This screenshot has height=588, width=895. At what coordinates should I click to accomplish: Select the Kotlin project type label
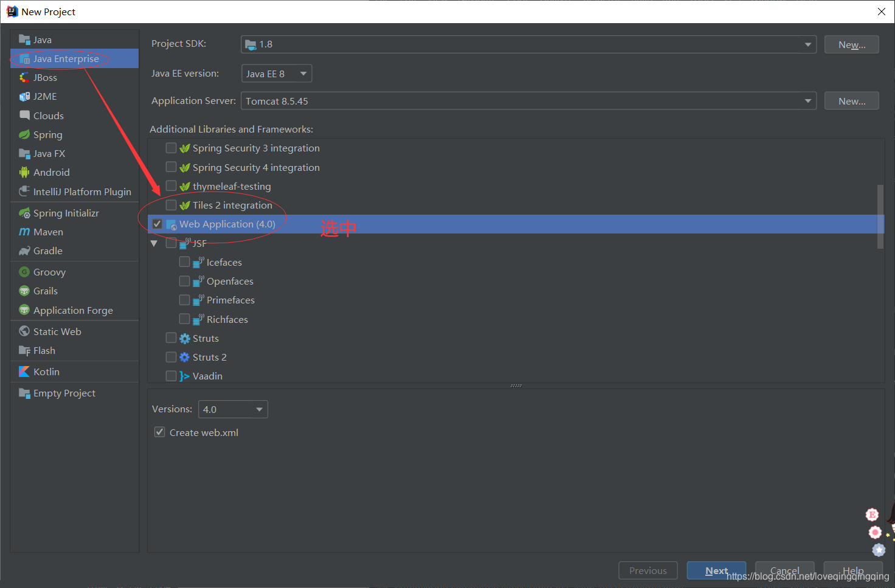[46, 372]
